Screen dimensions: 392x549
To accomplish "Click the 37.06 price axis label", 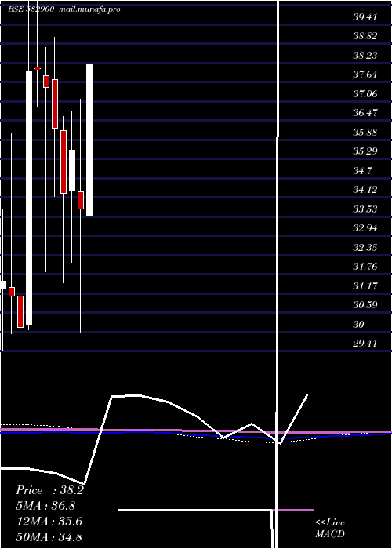I will [365, 94].
